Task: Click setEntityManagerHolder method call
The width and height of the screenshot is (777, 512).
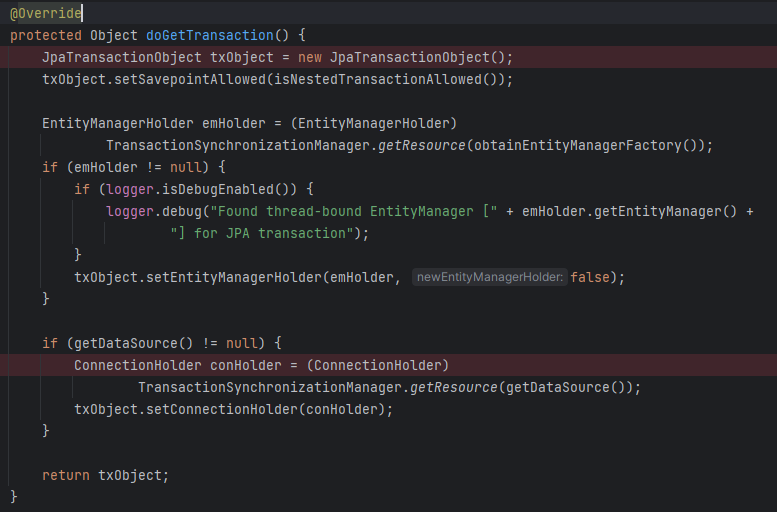Action: (233, 277)
